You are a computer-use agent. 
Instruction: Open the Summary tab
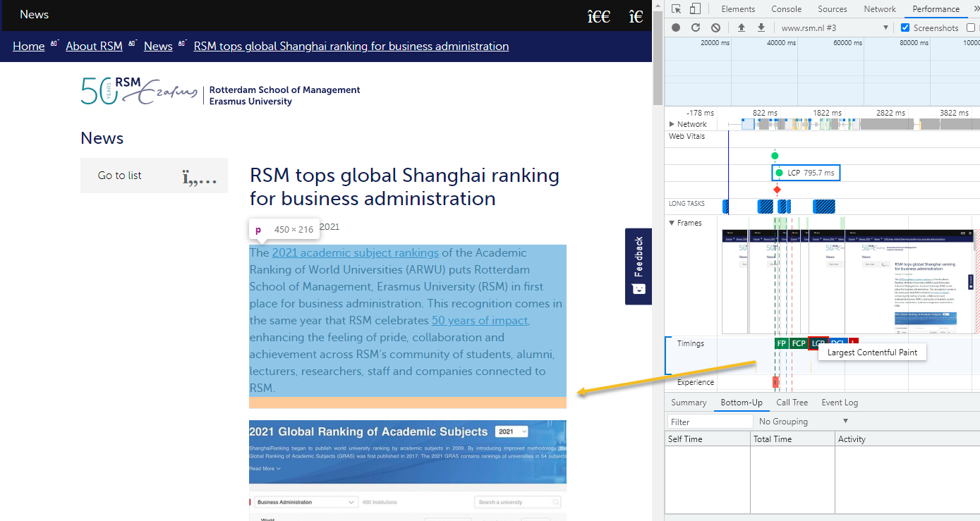coord(689,403)
